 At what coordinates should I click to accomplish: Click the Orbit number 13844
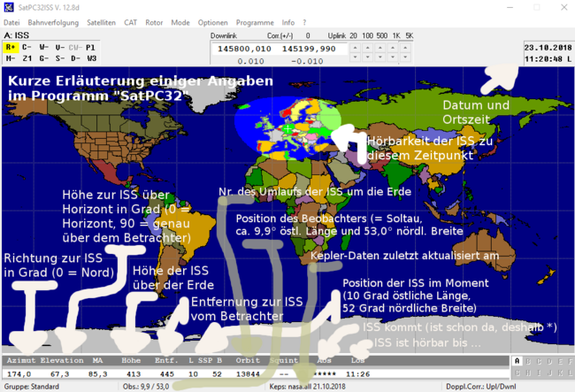click(x=248, y=374)
